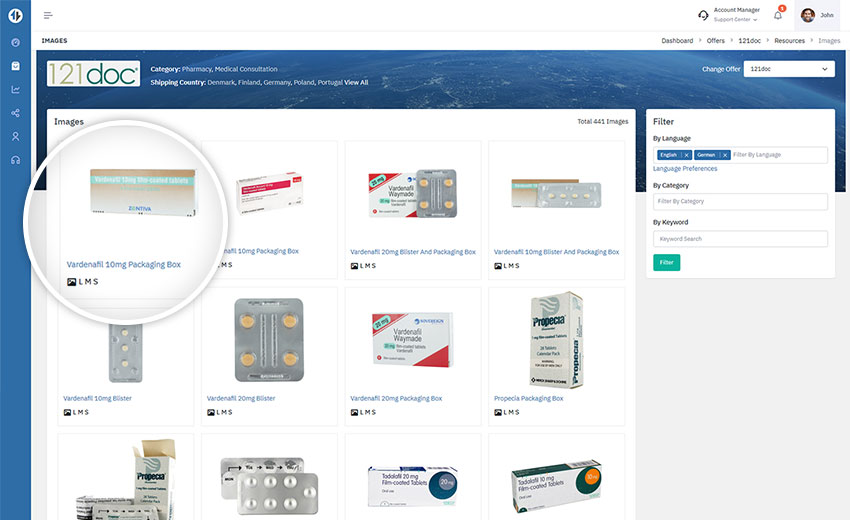The height and width of the screenshot is (520, 850).
Task: Open the share nodes icon in sidebar
Action: point(15,113)
